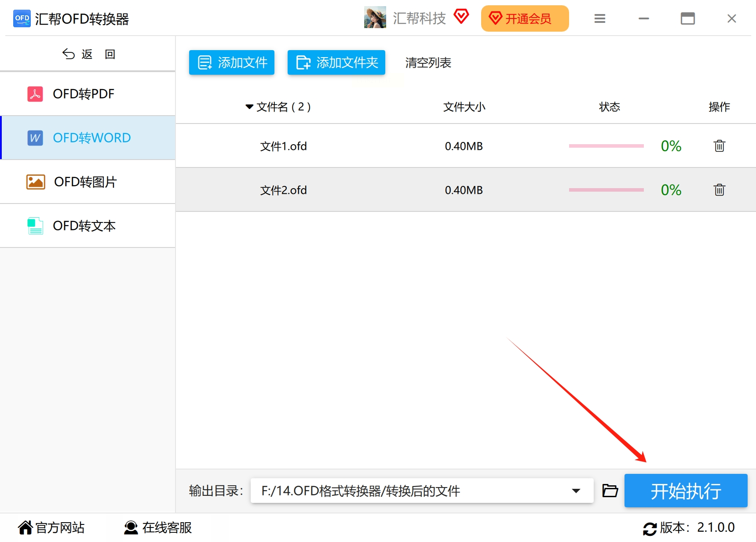This screenshot has height=542, width=756.
Task: Open output folder browse icon
Action: [610, 490]
